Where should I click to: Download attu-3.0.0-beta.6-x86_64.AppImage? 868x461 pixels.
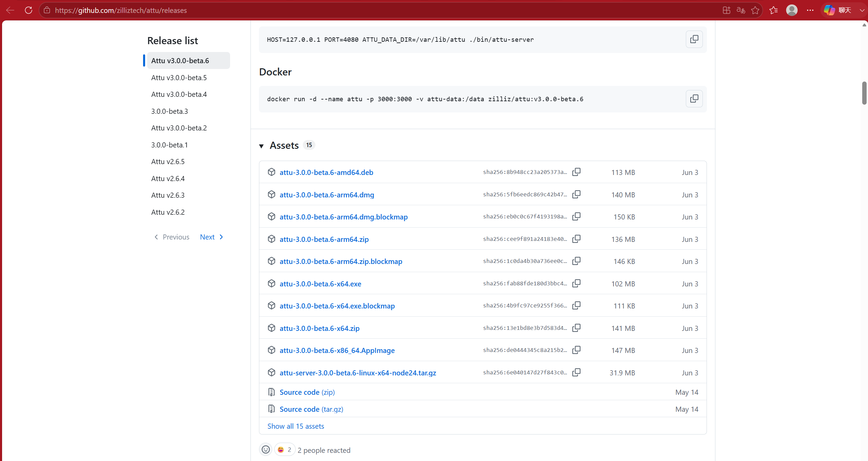pos(337,350)
